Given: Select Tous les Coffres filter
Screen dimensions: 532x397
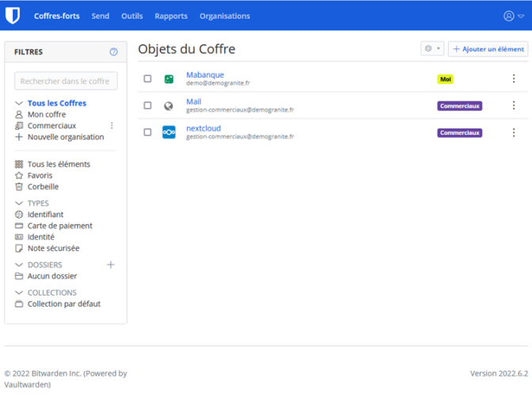Looking at the screenshot, I should pyautogui.click(x=57, y=103).
